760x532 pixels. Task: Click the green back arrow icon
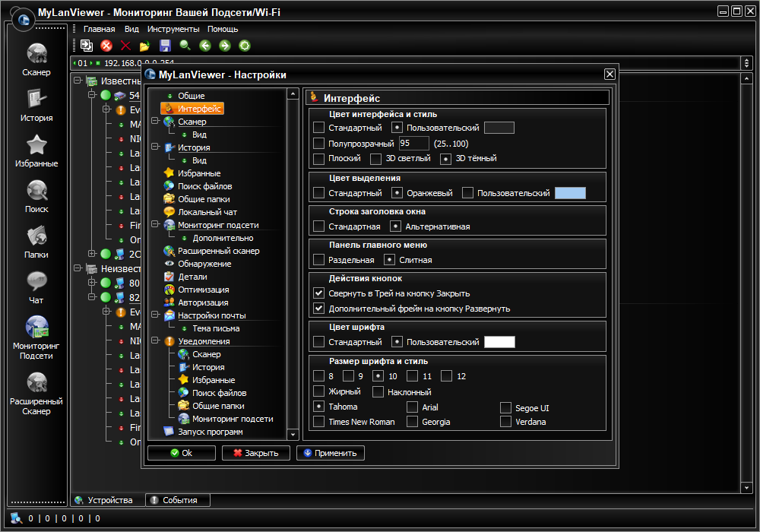205,46
